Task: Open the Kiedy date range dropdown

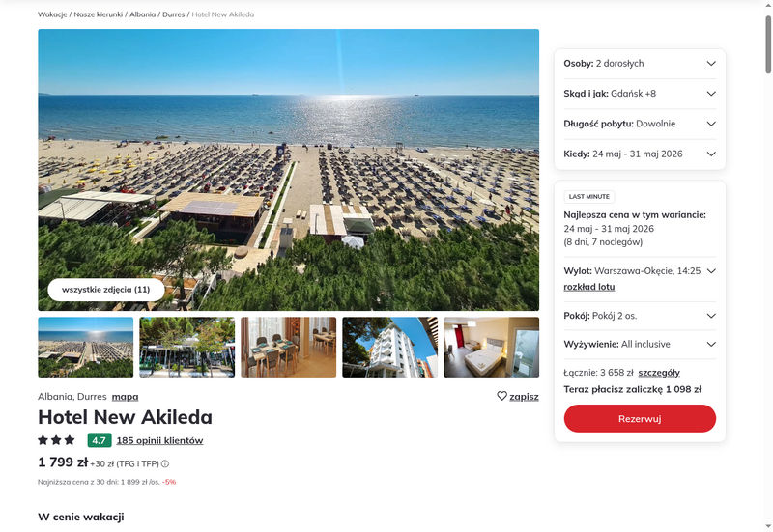Action: click(x=640, y=154)
